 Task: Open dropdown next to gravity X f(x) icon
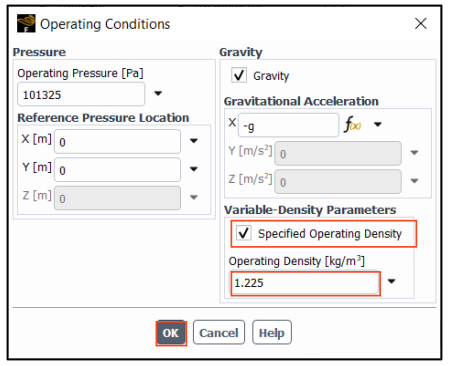tap(378, 124)
